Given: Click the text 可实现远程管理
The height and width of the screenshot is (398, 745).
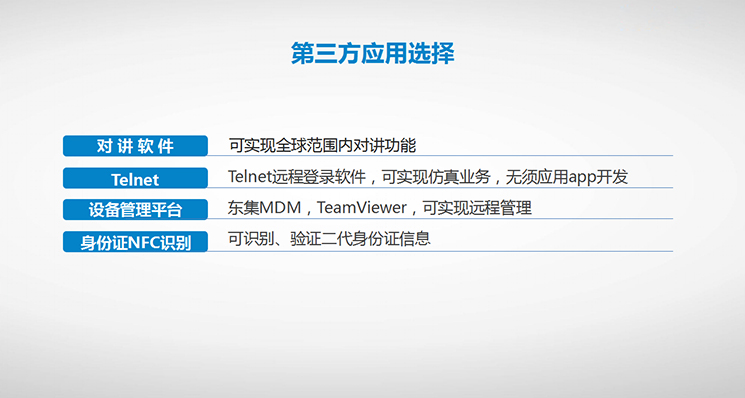Looking at the screenshot, I should tap(477, 208).
